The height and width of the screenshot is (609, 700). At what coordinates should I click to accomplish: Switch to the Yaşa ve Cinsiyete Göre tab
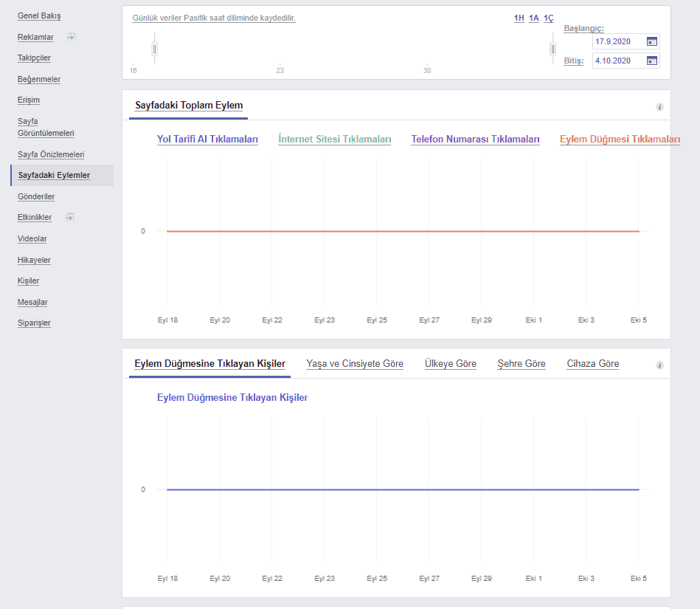point(355,364)
